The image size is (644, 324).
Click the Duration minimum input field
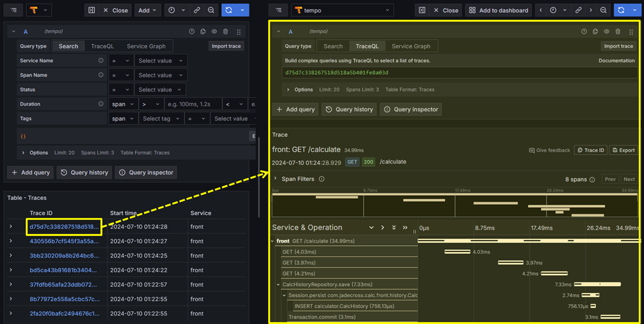coord(193,104)
